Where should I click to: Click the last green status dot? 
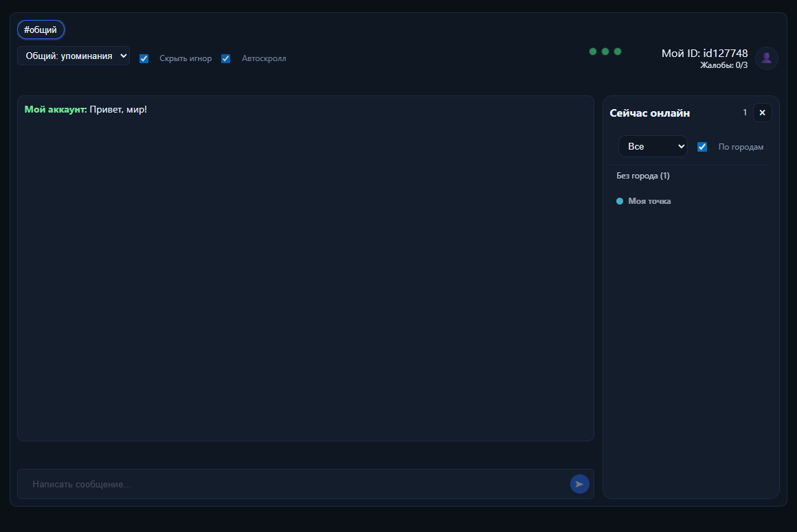click(x=618, y=51)
